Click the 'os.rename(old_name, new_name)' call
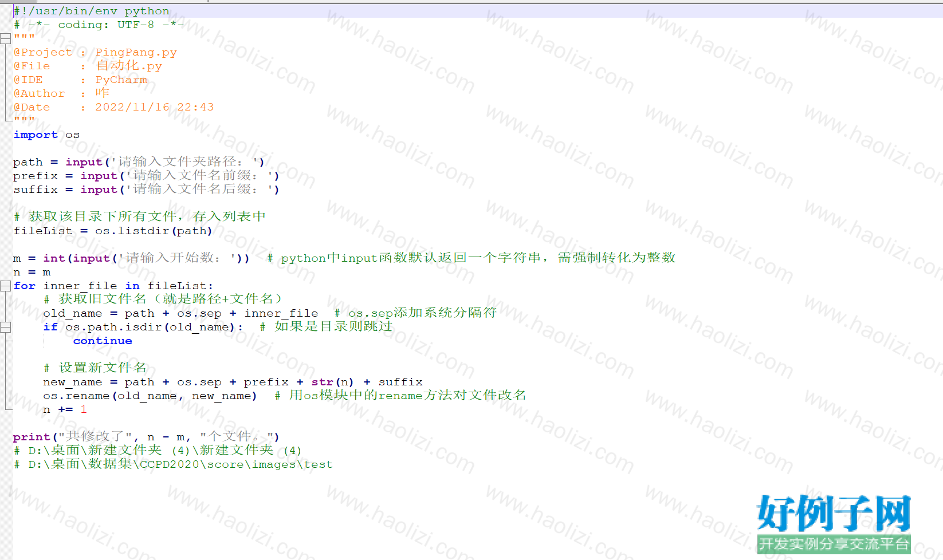The image size is (943, 560). [x=150, y=396]
